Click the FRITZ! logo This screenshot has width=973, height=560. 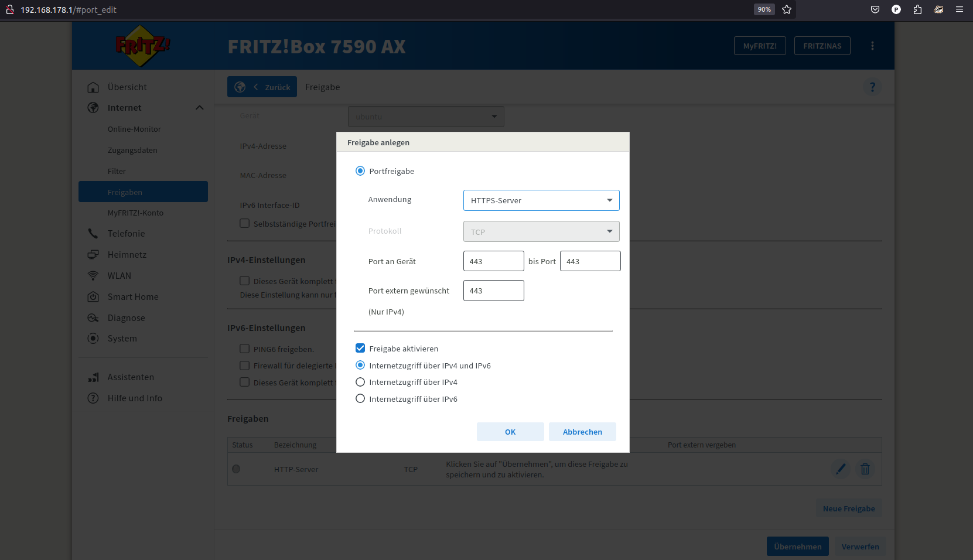142,46
